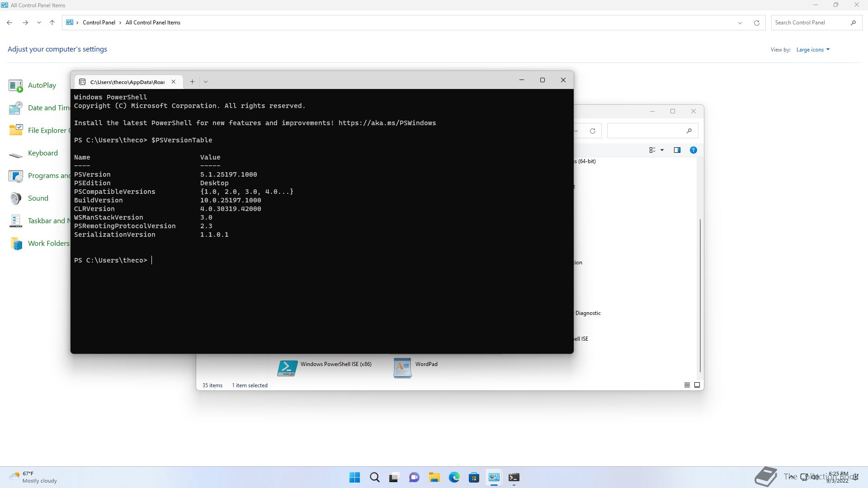Expand recent locations dropdown arrow
This screenshot has width=868, height=488.
pos(39,23)
